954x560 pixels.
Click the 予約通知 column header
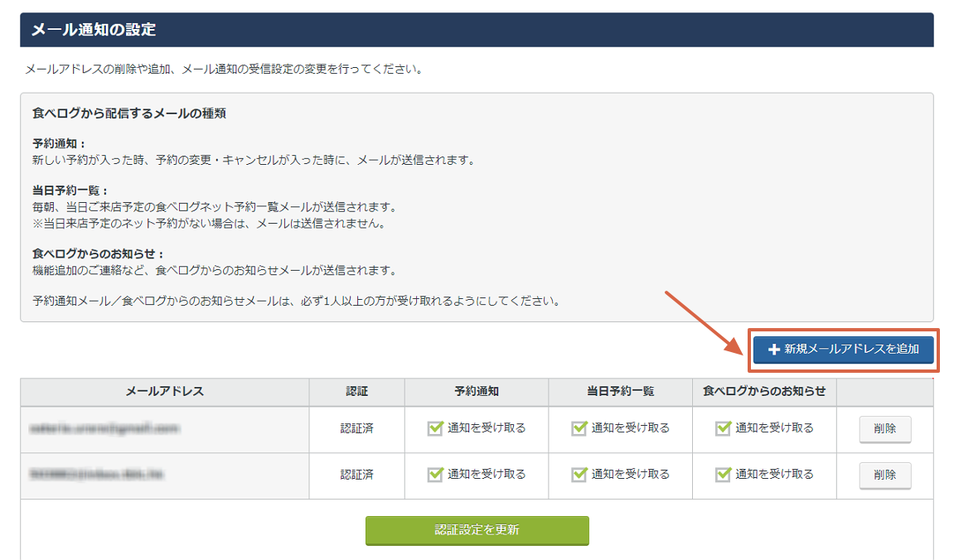pos(477,392)
